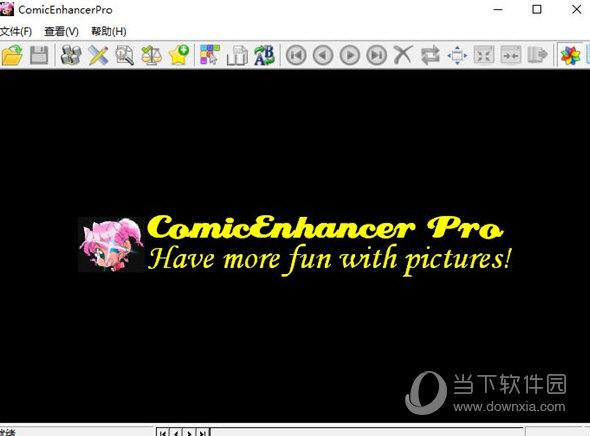Close the ComicEnhancerPro window
The image size is (590, 436).
tap(576, 10)
